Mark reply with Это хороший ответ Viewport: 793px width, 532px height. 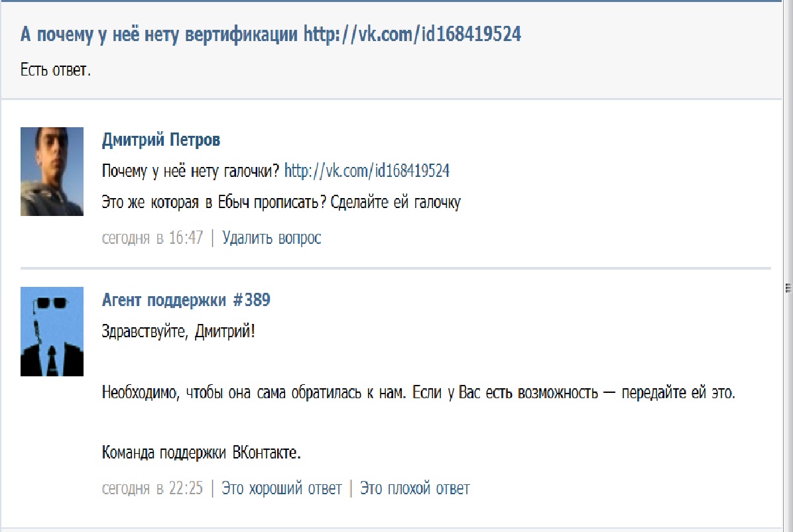pyautogui.click(x=281, y=489)
